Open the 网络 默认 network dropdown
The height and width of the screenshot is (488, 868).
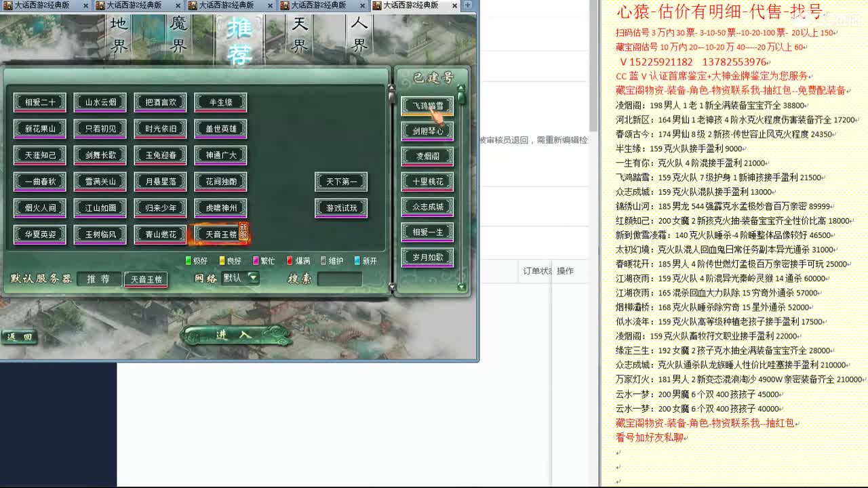click(241, 278)
